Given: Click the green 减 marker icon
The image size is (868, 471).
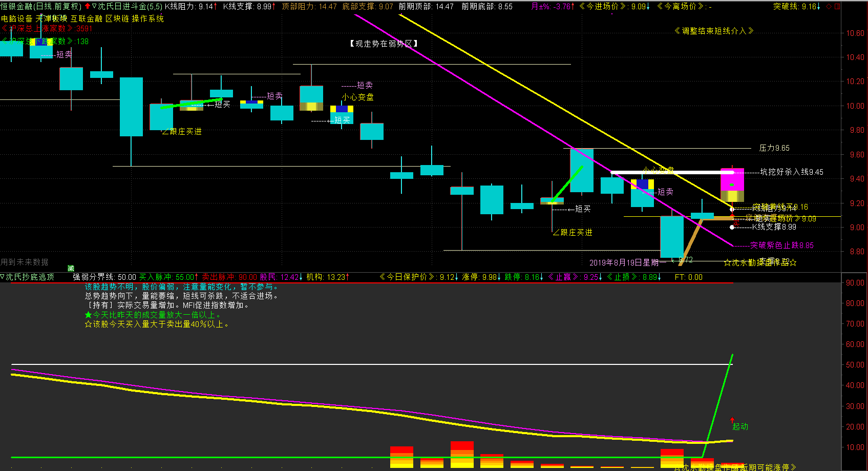Looking at the screenshot, I should [x=71, y=269].
